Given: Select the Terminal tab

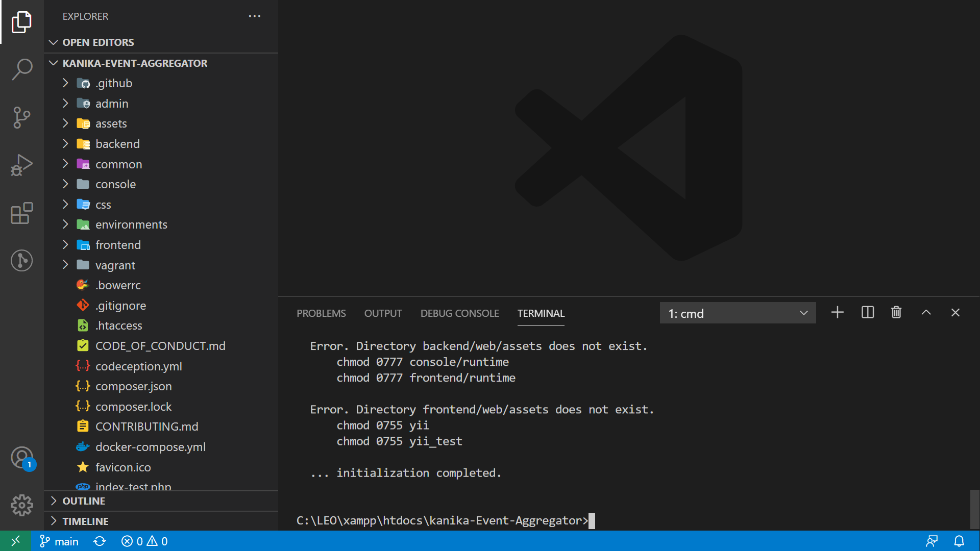Looking at the screenshot, I should pyautogui.click(x=541, y=313).
